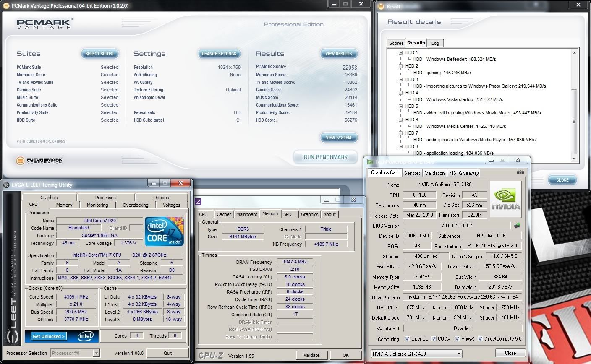Collapse the HDD 5 tree node

tap(401, 107)
